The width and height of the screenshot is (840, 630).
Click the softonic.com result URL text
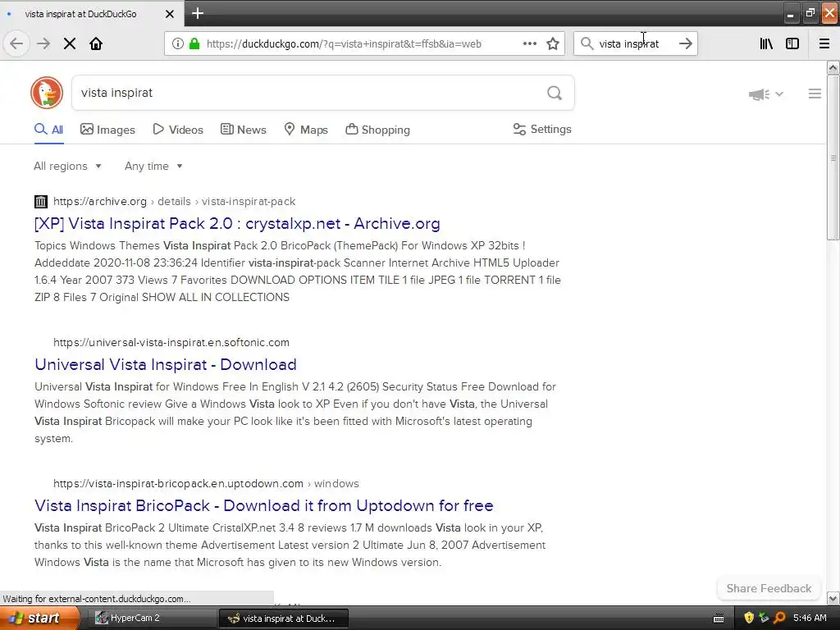(171, 342)
